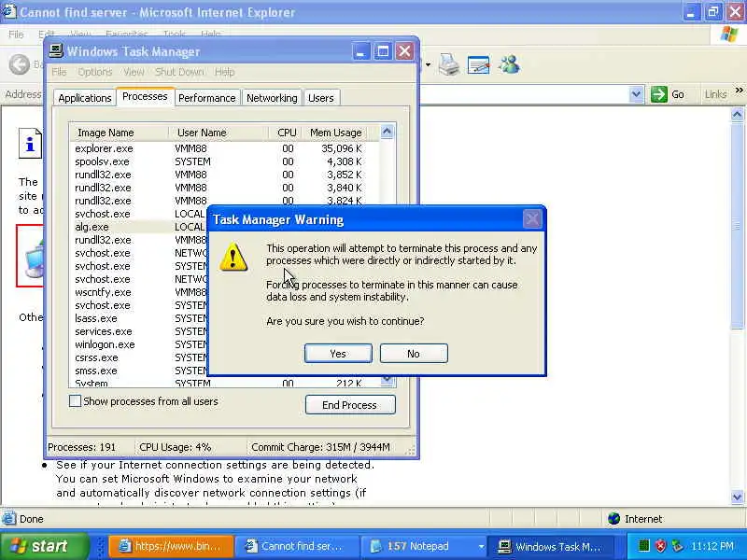Cancel termination with the No button
Viewport: 747px width, 560px height.
click(414, 354)
